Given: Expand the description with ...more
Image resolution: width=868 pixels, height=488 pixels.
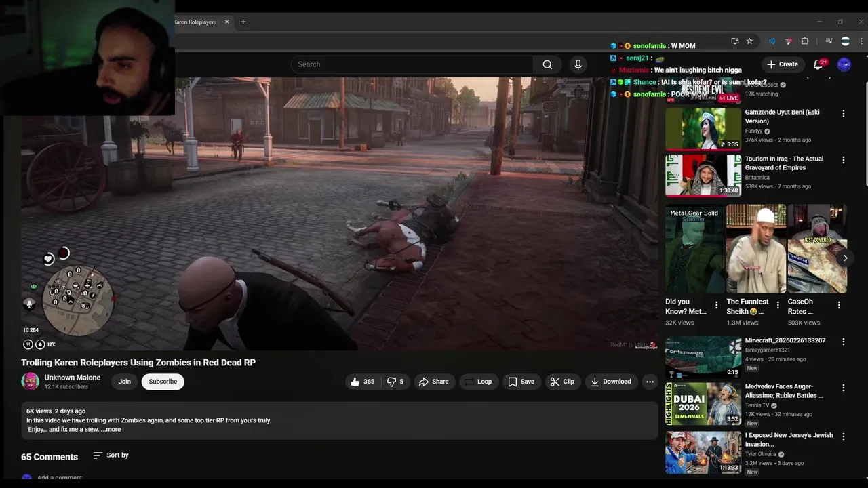Looking at the screenshot, I should pyautogui.click(x=111, y=430).
